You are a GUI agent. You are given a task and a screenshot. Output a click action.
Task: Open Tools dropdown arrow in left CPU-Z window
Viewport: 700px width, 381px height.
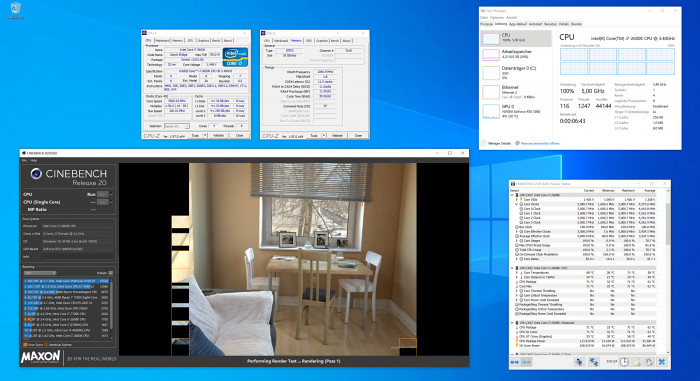[x=205, y=135]
